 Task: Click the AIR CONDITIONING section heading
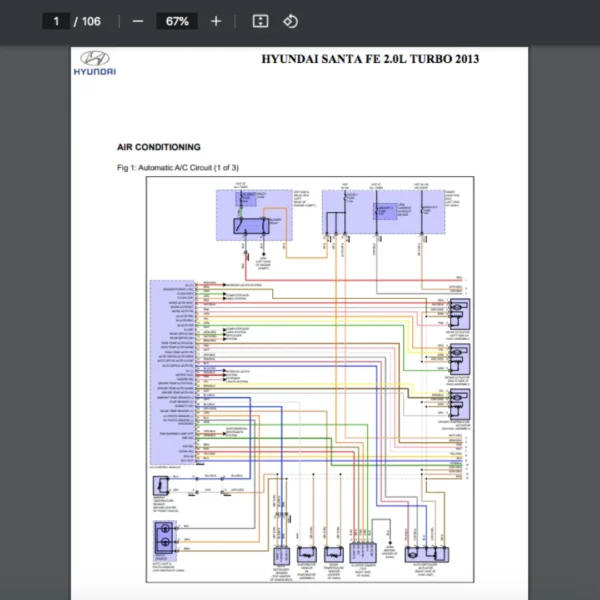pyautogui.click(x=159, y=147)
